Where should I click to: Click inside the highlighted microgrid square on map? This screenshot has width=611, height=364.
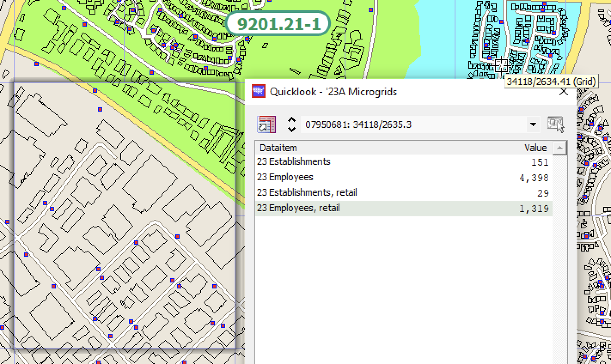point(125,215)
